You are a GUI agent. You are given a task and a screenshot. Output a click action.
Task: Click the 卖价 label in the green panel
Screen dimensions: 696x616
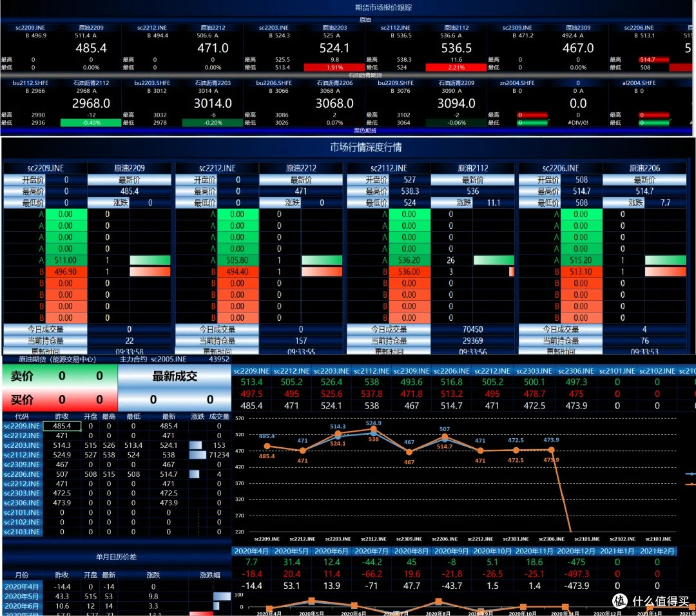(x=22, y=376)
